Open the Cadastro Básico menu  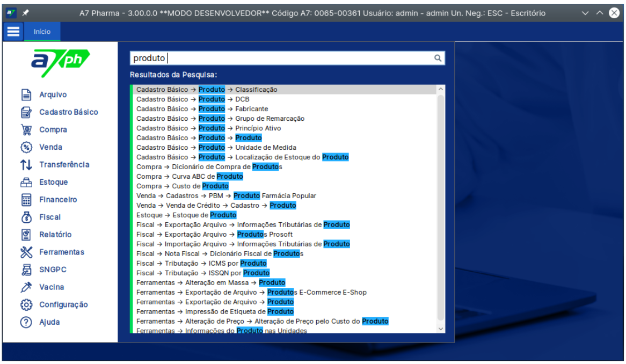pos(69,112)
